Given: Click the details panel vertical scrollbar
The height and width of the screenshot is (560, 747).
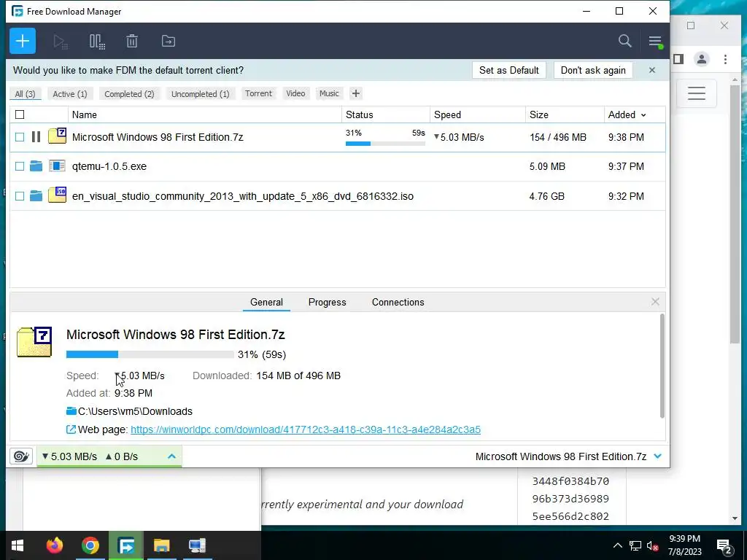Looking at the screenshot, I should point(662,366).
